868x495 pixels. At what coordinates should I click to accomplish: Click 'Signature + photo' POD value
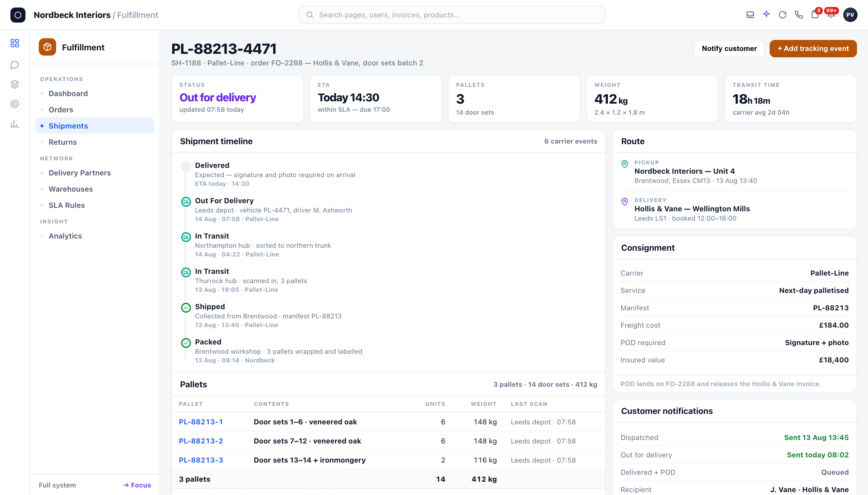click(x=817, y=343)
